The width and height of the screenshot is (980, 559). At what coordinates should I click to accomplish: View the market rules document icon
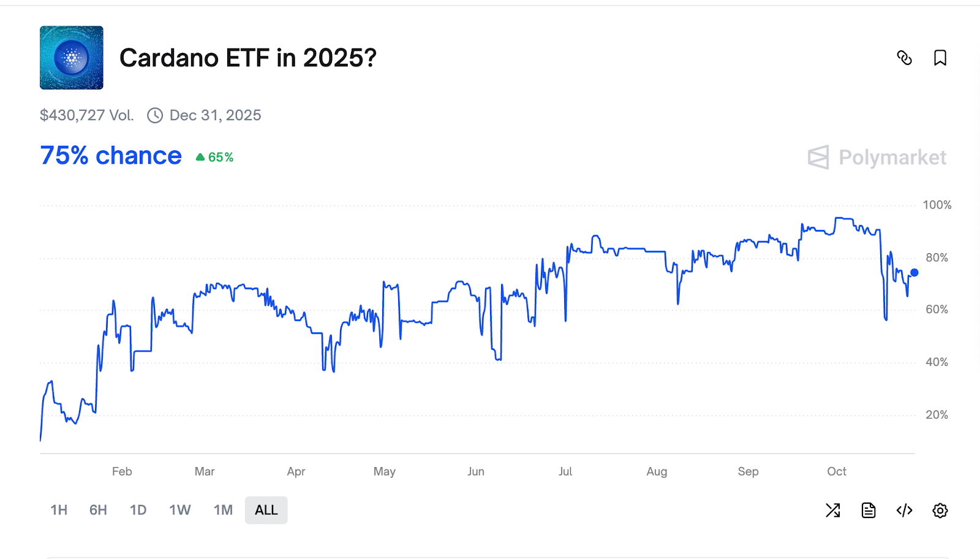point(869,510)
